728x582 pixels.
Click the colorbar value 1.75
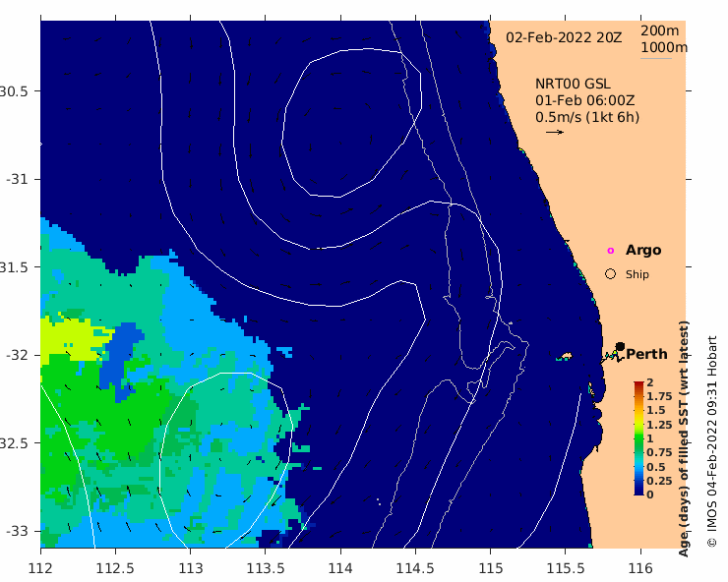[x=659, y=396]
